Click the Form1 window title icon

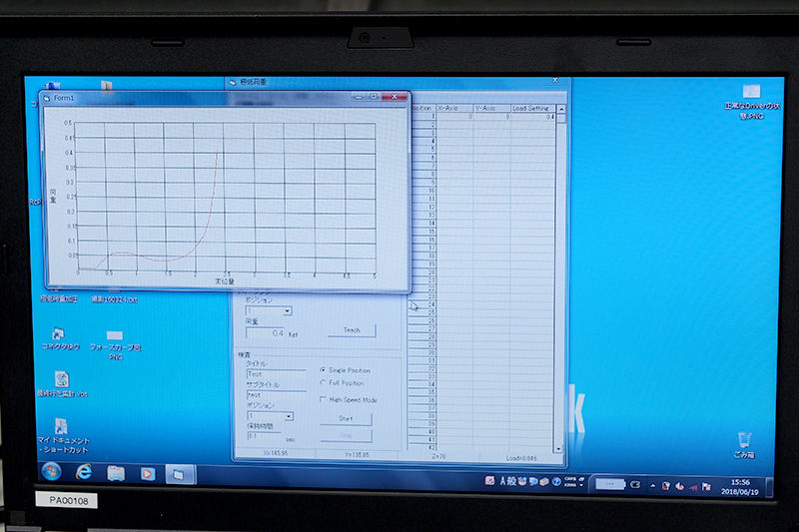coord(46,98)
